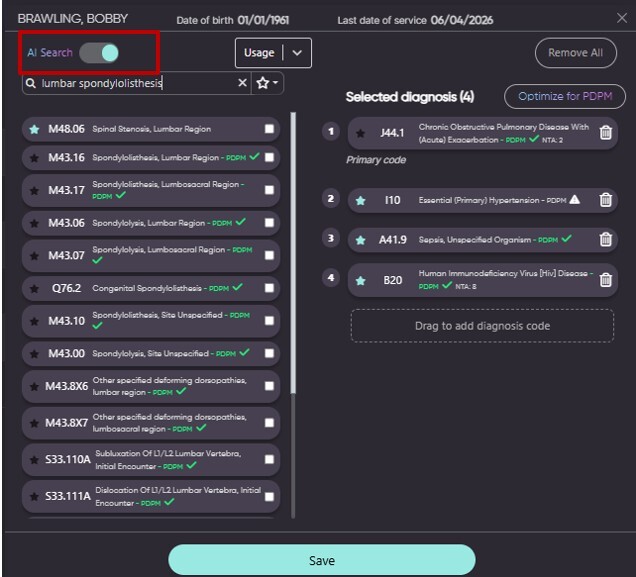The image size is (636, 577).
Task: Unfavorite the selected I10 star
Action: [x=360, y=200]
